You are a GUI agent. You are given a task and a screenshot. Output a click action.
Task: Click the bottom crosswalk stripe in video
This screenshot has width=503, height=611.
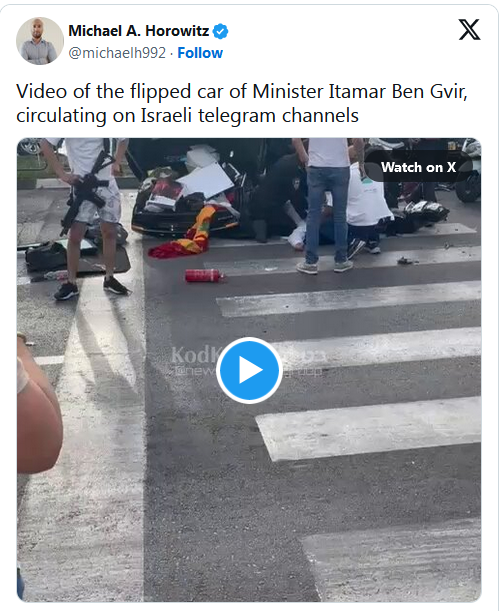point(392,561)
